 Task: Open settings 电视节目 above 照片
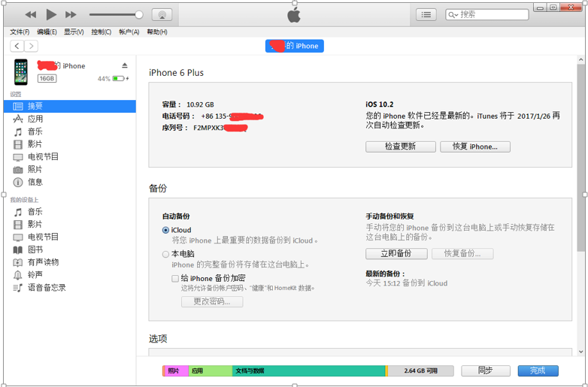click(x=70, y=156)
